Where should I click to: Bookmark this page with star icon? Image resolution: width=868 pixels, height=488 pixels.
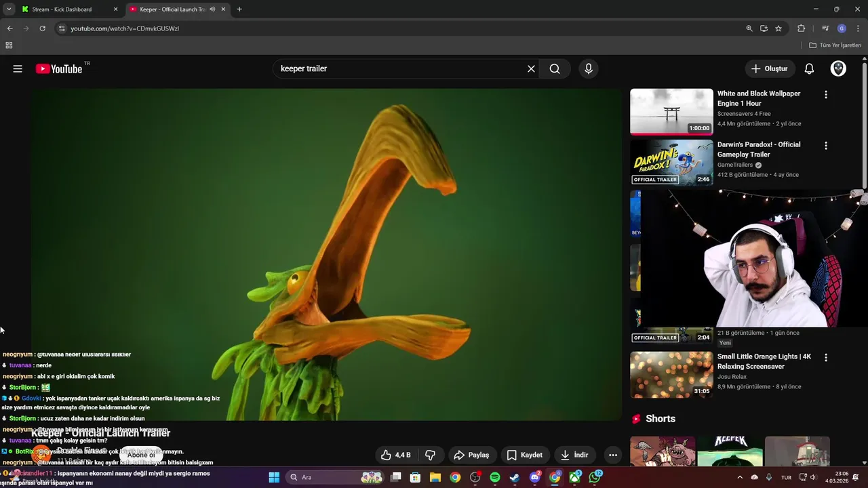pos(778,28)
